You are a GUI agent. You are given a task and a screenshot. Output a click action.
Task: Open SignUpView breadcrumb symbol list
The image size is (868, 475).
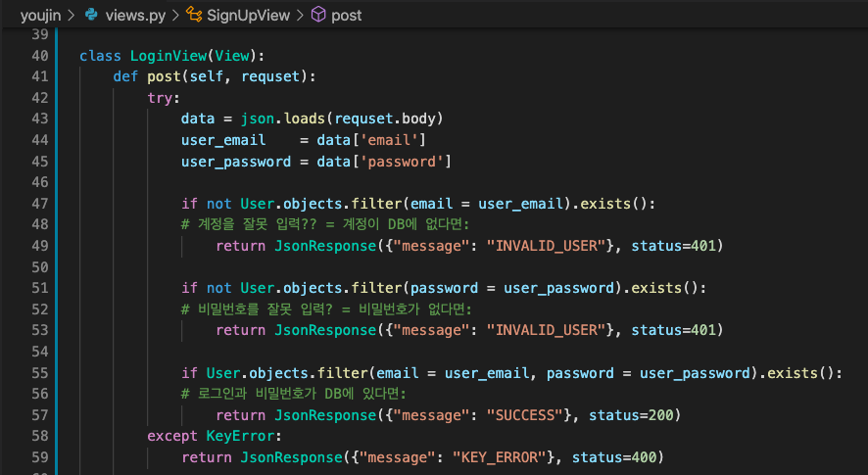coord(248,16)
